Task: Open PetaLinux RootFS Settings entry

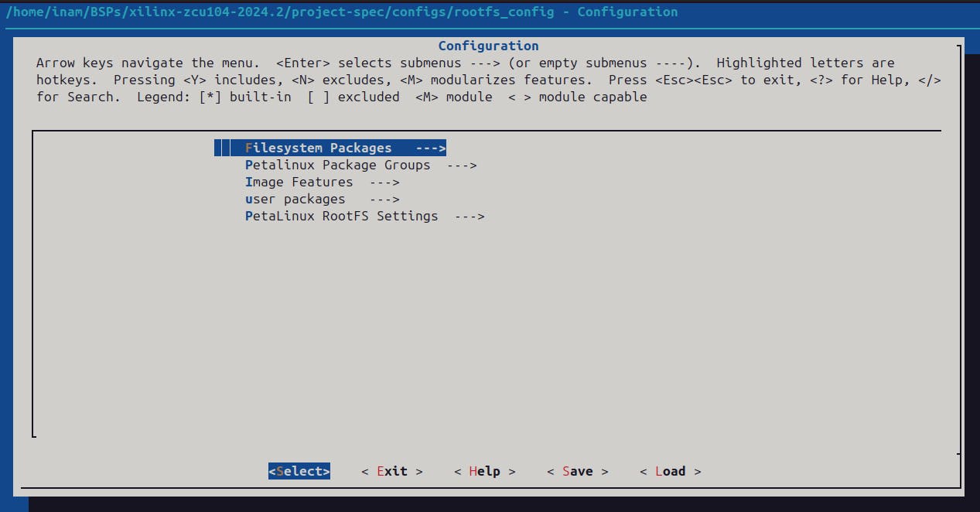Action: click(x=341, y=216)
